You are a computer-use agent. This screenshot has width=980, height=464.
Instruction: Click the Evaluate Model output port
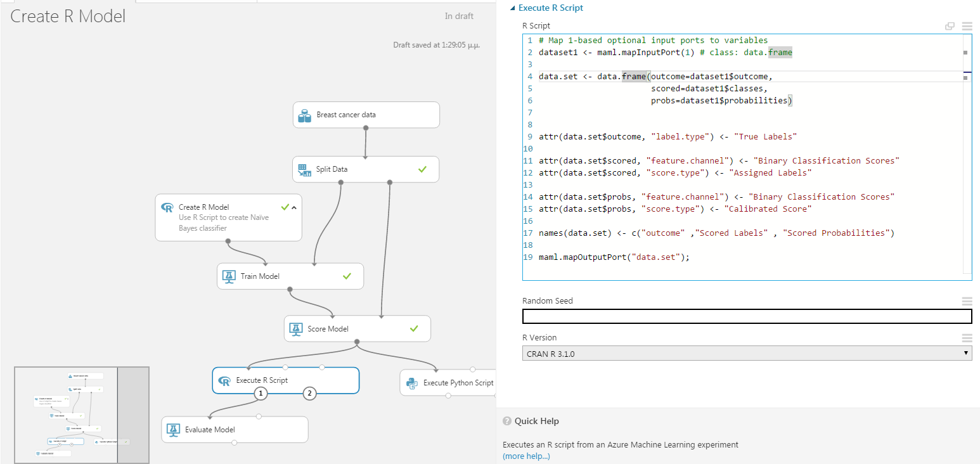[x=235, y=442]
